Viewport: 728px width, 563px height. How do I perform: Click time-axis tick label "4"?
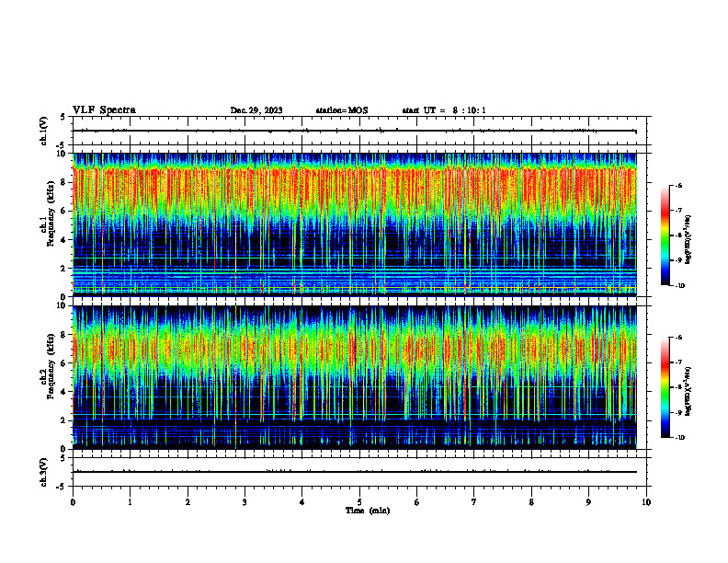tap(302, 502)
